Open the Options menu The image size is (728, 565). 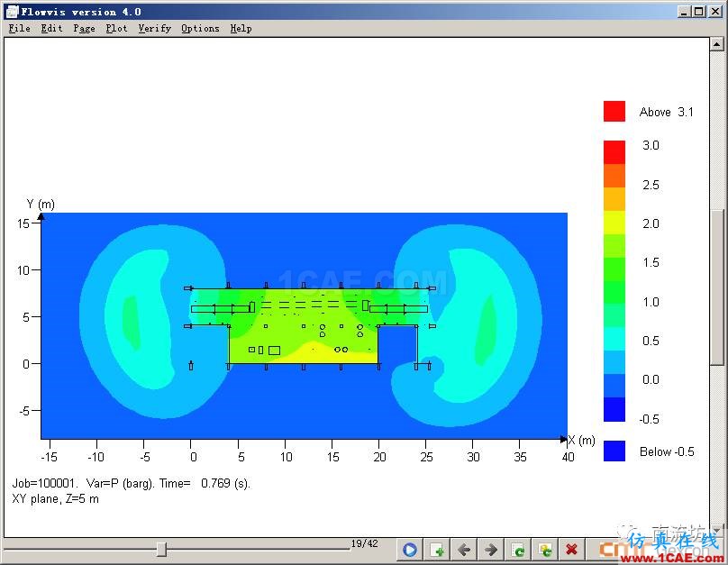pyautogui.click(x=200, y=28)
